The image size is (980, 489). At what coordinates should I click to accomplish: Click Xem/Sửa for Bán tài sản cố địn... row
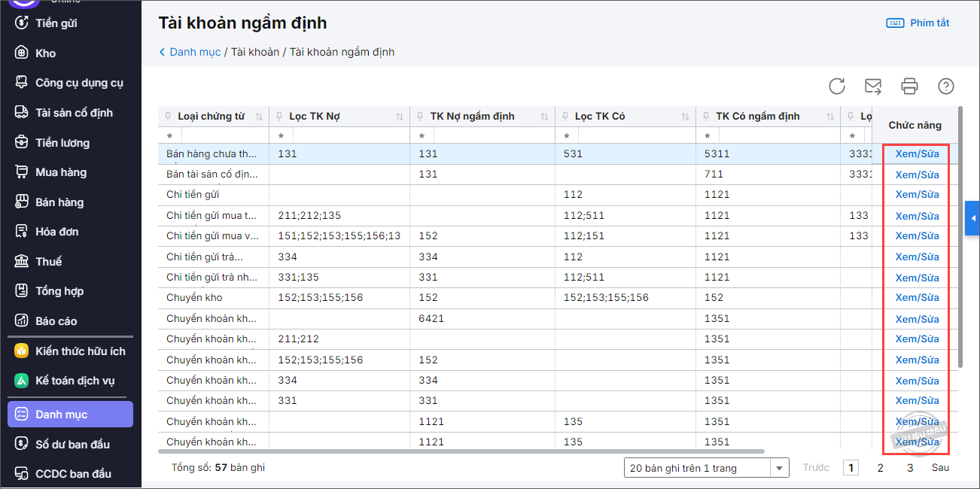point(917,175)
